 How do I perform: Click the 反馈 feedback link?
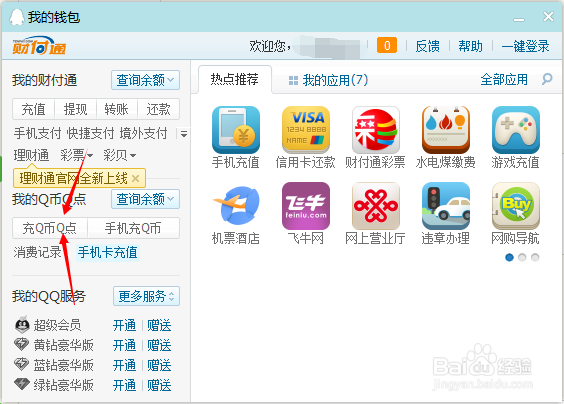click(x=427, y=46)
